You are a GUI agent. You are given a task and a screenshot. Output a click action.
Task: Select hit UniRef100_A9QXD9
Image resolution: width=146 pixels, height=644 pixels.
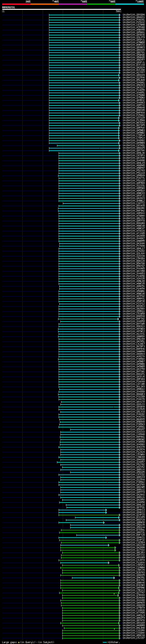pyautogui.click(x=133, y=605)
